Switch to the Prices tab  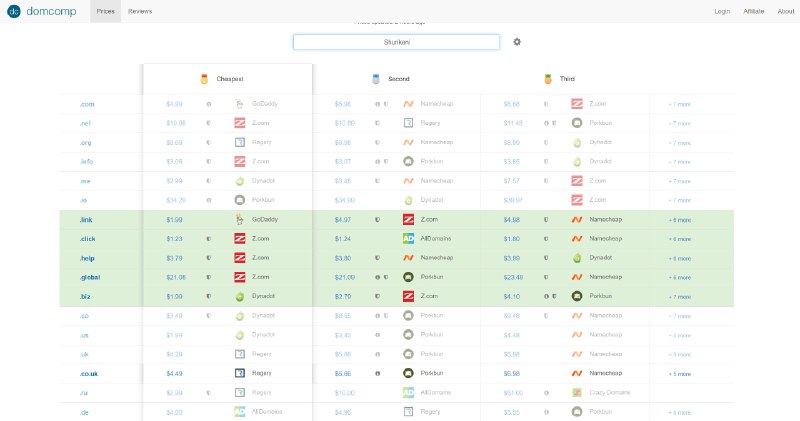(105, 11)
